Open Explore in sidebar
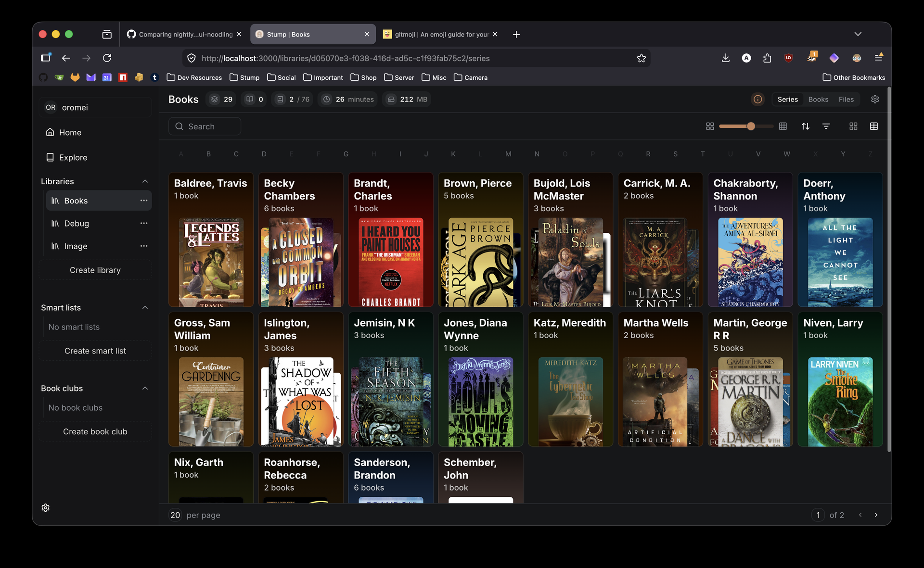 pos(95,157)
